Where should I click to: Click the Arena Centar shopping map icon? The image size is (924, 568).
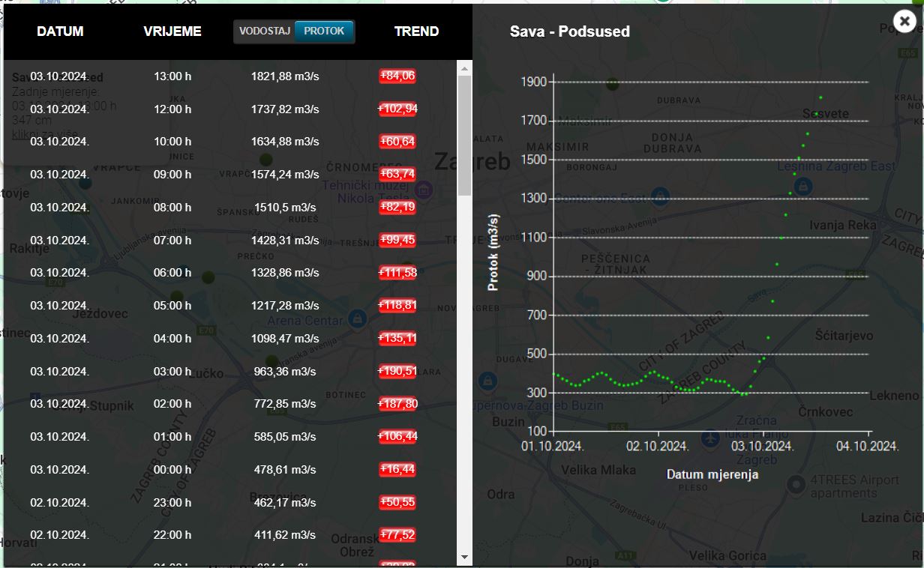click(x=358, y=319)
